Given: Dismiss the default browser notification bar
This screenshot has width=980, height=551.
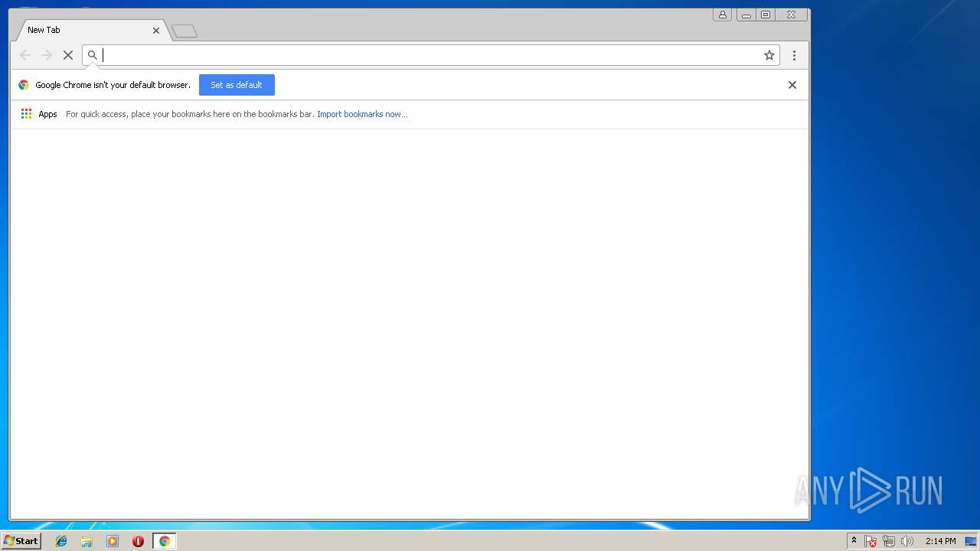Looking at the screenshot, I should coord(792,85).
